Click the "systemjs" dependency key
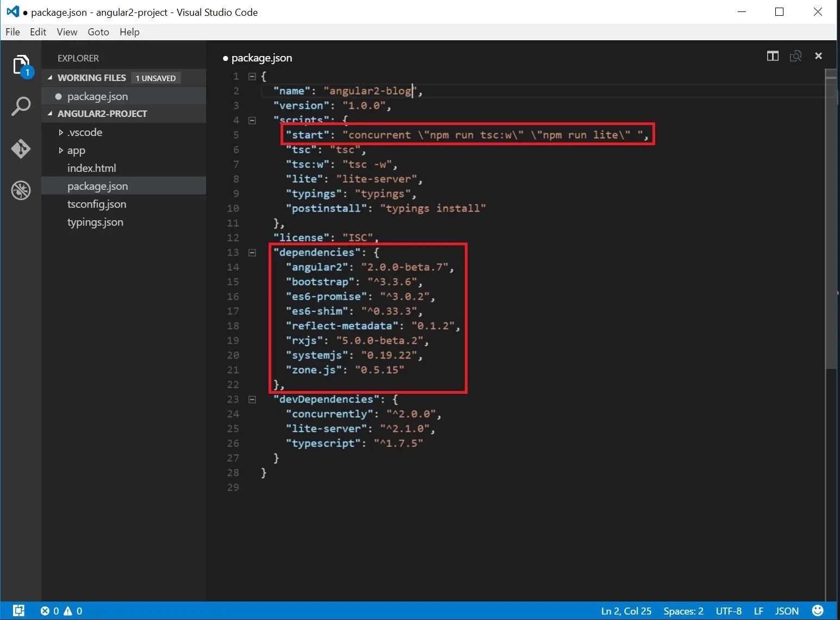Viewport: 840px width, 620px height. (x=317, y=355)
